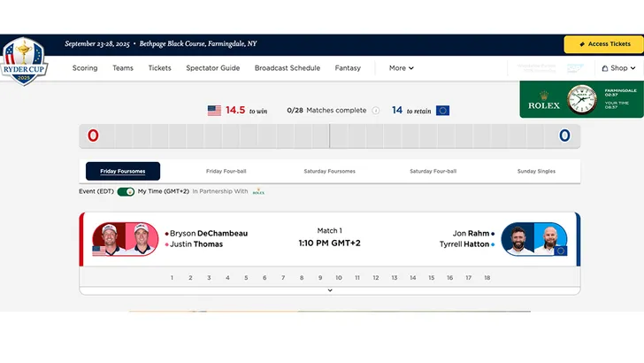Toggle Event time to My Time switch

click(x=126, y=191)
